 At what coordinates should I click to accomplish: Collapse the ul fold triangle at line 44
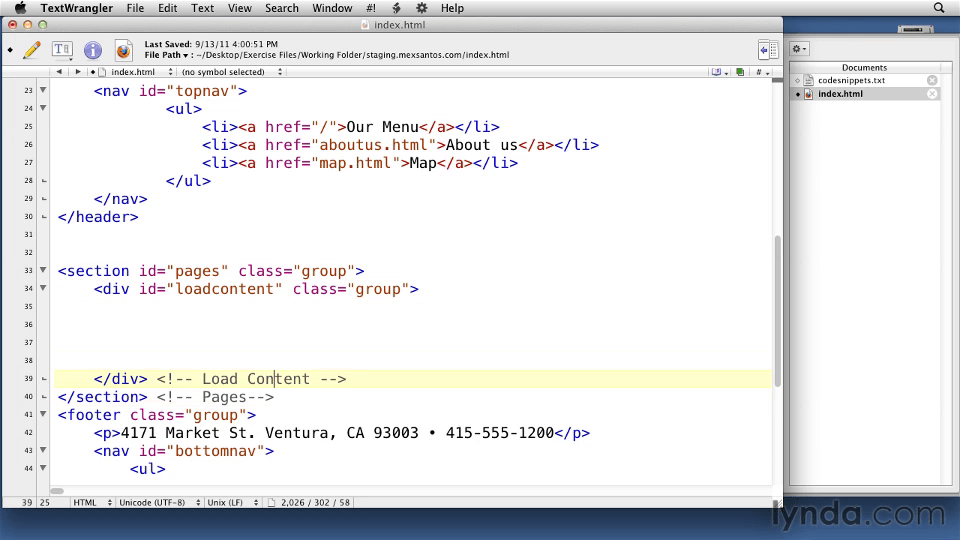43,468
